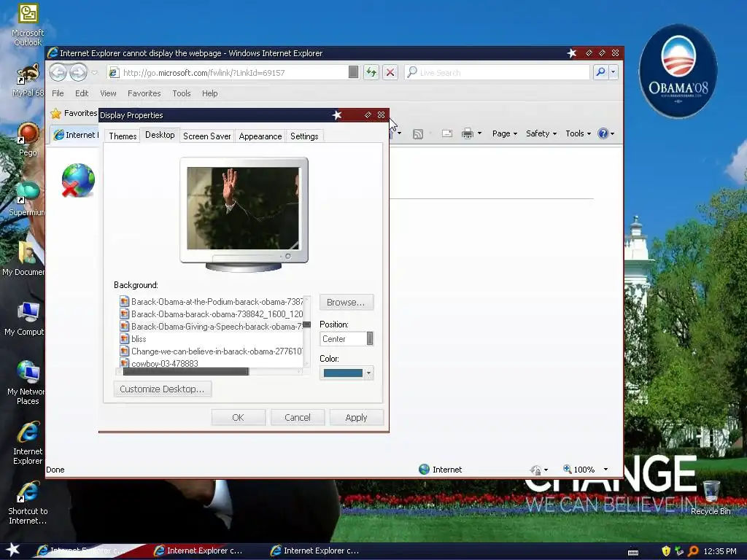Viewport: 747px width, 560px height.
Task: Click the star Start button on taskbar
Action: tap(13, 550)
